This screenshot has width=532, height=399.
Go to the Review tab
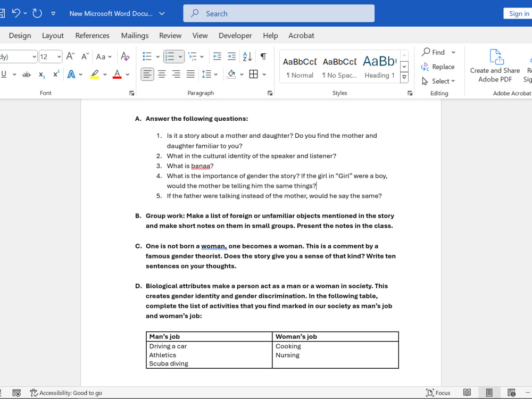click(x=170, y=35)
